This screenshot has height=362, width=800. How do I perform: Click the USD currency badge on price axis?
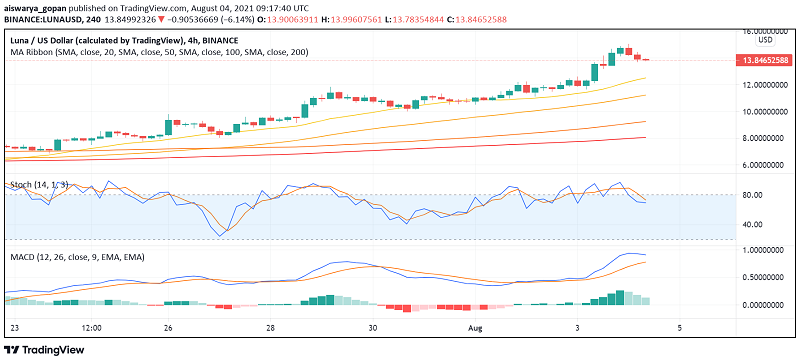click(x=765, y=40)
